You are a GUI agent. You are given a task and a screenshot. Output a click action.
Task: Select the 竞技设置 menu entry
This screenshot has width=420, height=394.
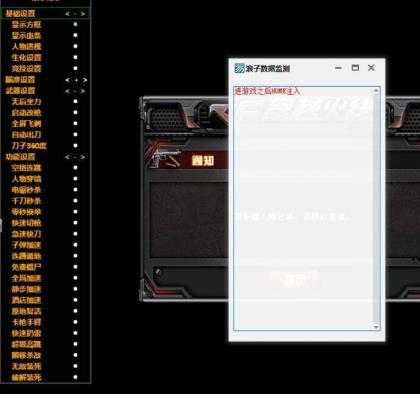click(x=26, y=68)
